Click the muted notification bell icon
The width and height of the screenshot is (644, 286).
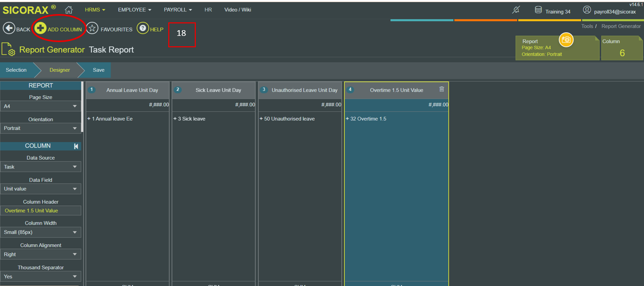coord(516,10)
